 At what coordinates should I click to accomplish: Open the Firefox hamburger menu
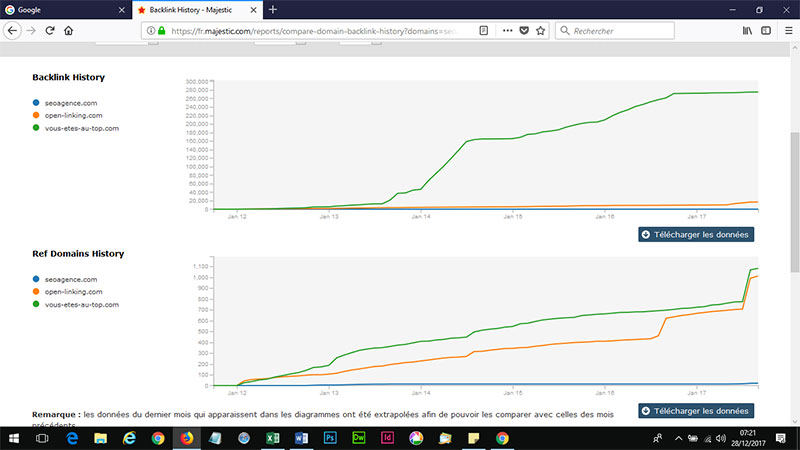(x=788, y=31)
